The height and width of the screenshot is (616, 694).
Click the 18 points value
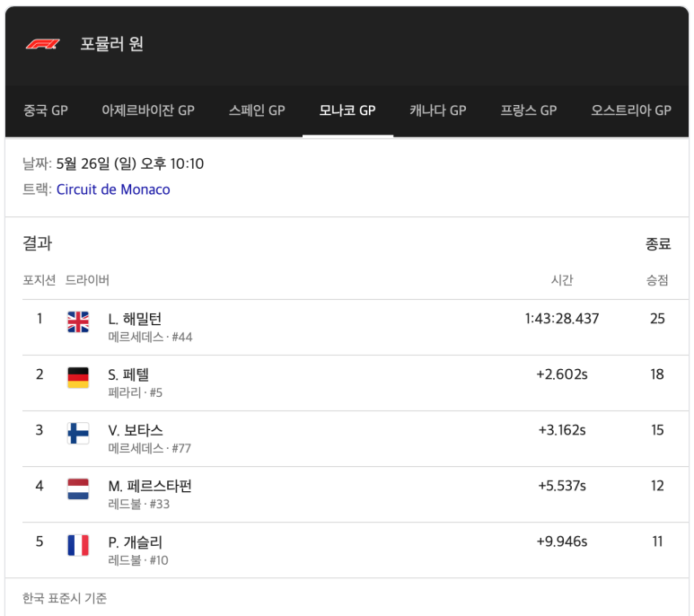point(657,374)
